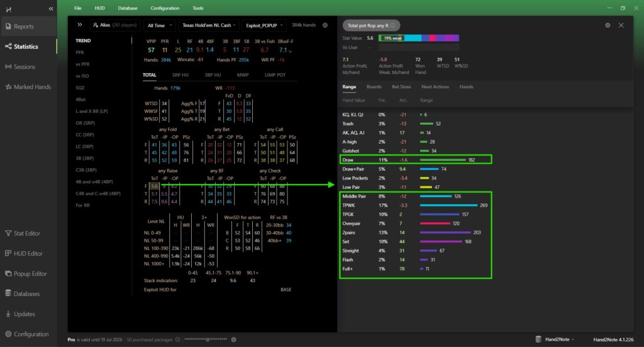
Task: Open the Exploit_POPUP selector dropdown
Action: 264,25
